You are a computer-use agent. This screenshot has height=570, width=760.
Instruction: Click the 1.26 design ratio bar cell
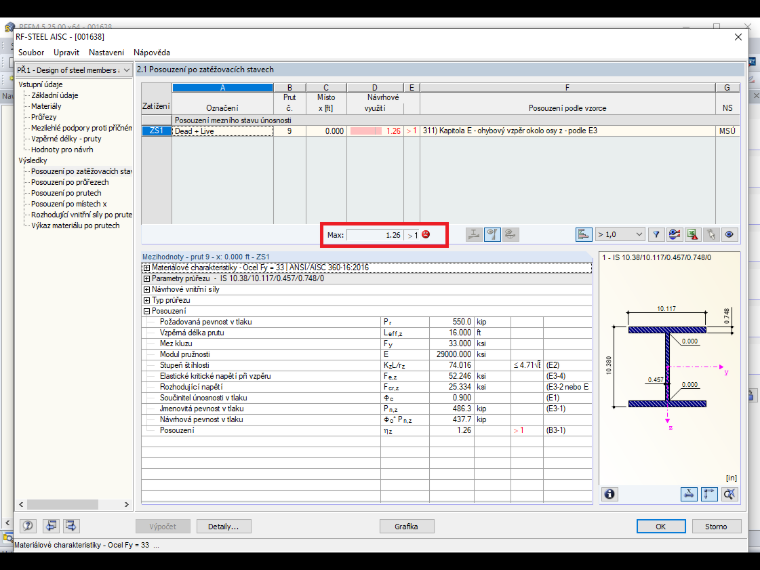click(375, 131)
